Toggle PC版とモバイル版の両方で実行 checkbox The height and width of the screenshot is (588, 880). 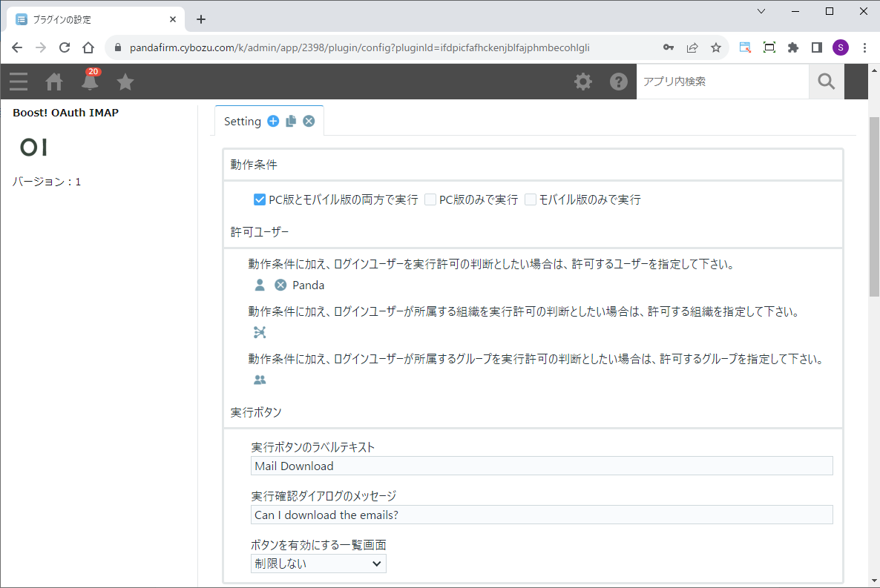(260, 199)
